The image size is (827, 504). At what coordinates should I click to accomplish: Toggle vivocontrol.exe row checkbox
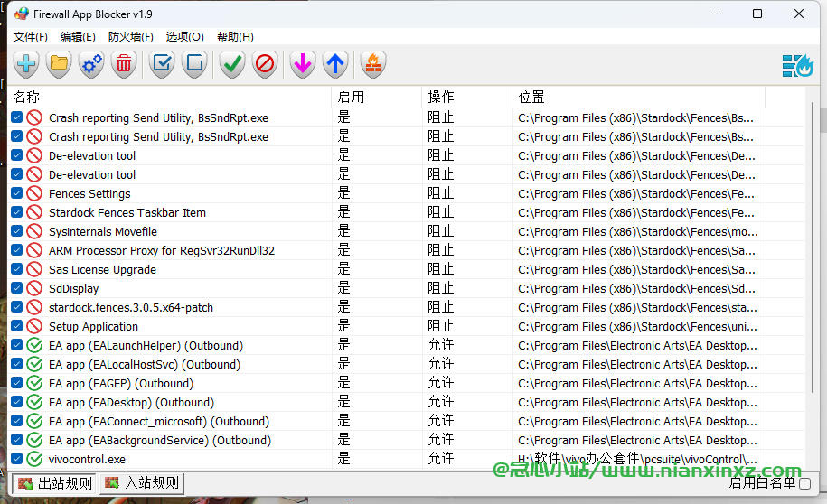pos(17,459)
